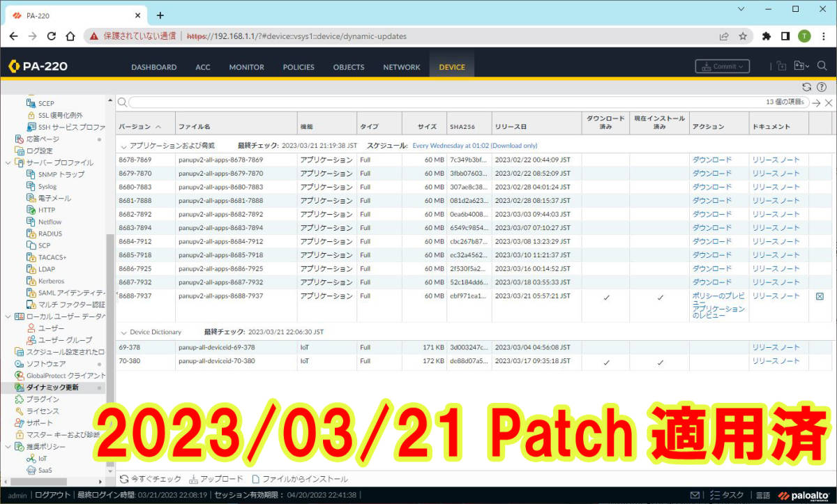Click sidebar scroll-up arrow
This screenshot has height=504, width=837.
[110, 101]
